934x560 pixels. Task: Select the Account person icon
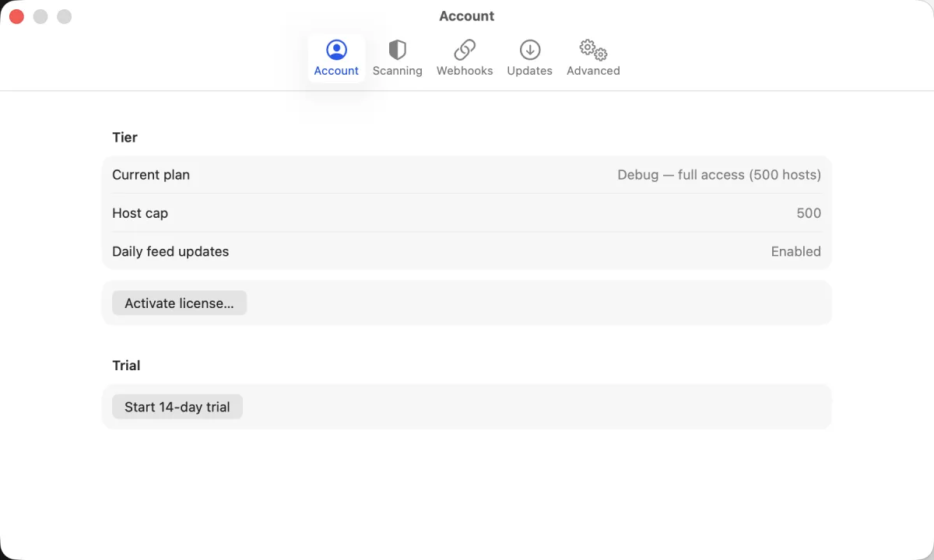tap(336, 49)
